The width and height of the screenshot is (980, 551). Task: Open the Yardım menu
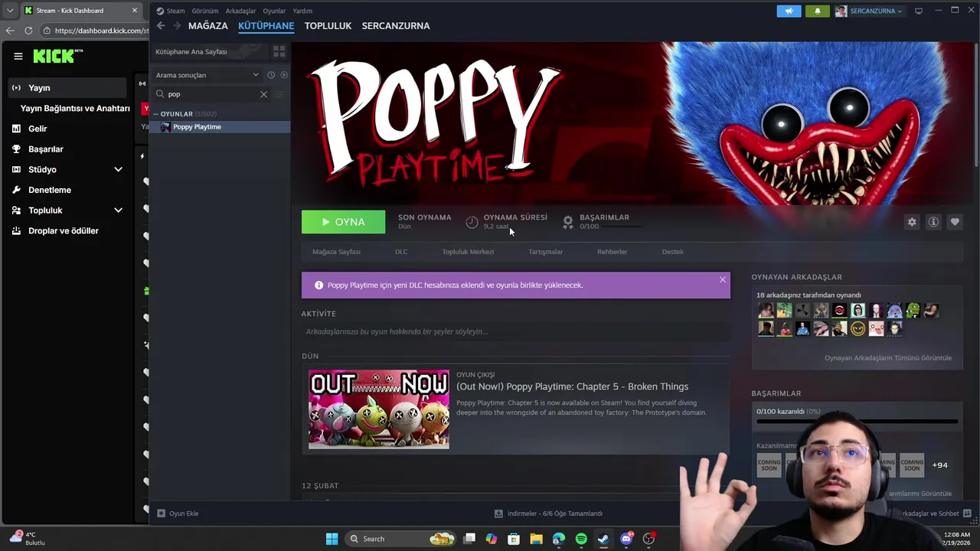pos(302,11)
